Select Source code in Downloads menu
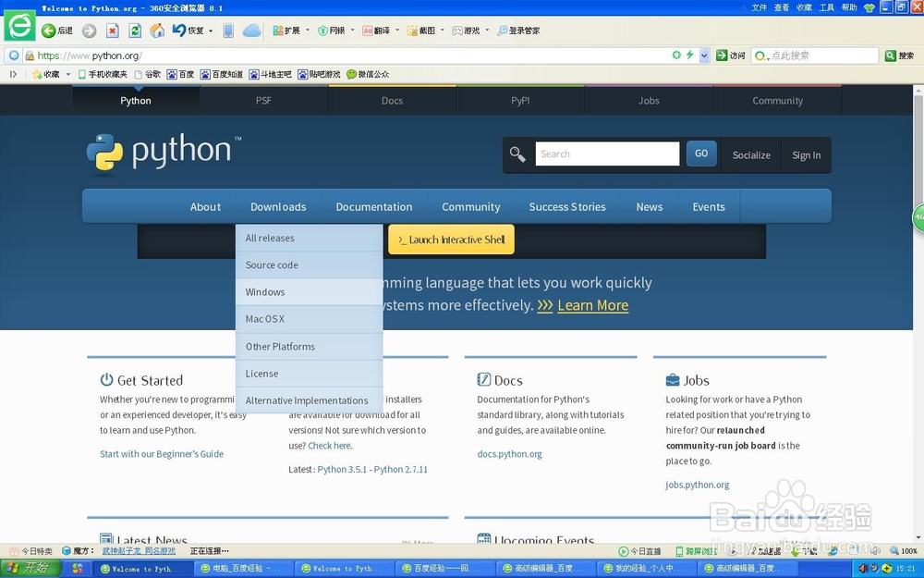Screen dimensions: 924x578 pyautogui.click(x=309, y=264)
